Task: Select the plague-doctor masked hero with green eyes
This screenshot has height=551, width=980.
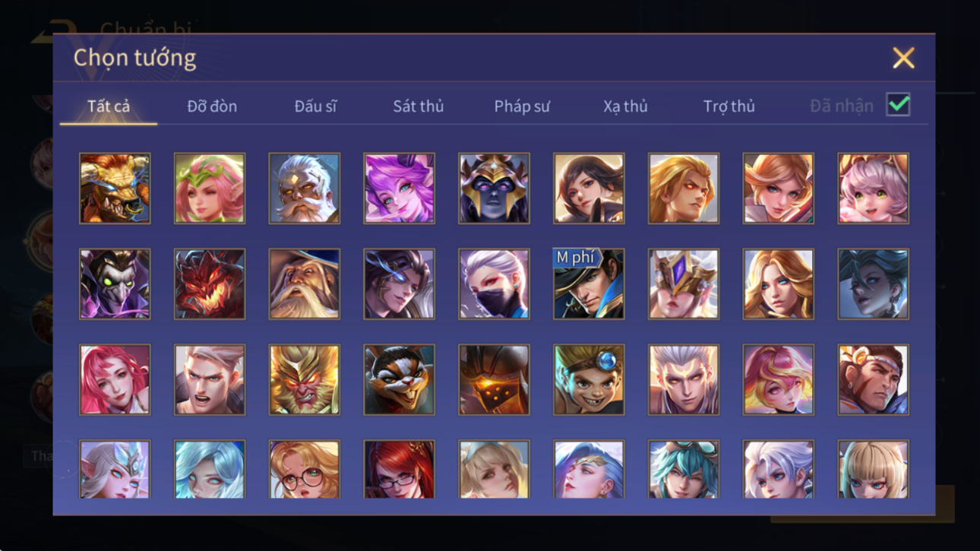Action: point(115,284)
